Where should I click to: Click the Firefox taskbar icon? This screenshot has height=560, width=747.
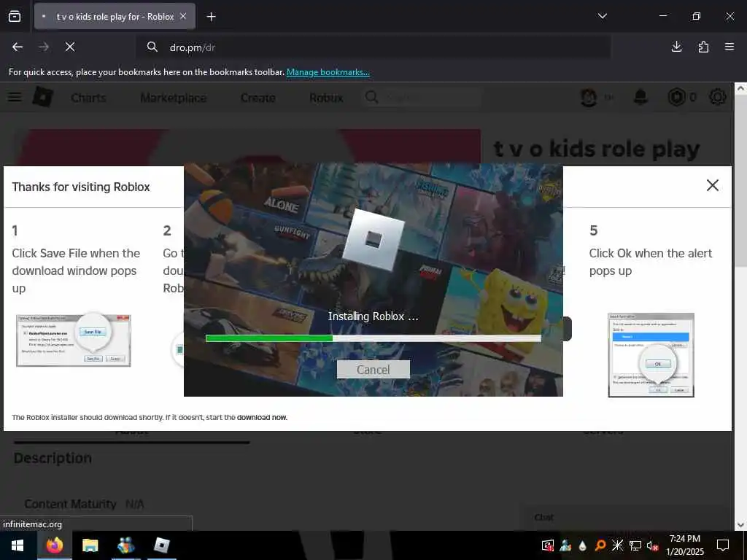click(x=54, y=545)
